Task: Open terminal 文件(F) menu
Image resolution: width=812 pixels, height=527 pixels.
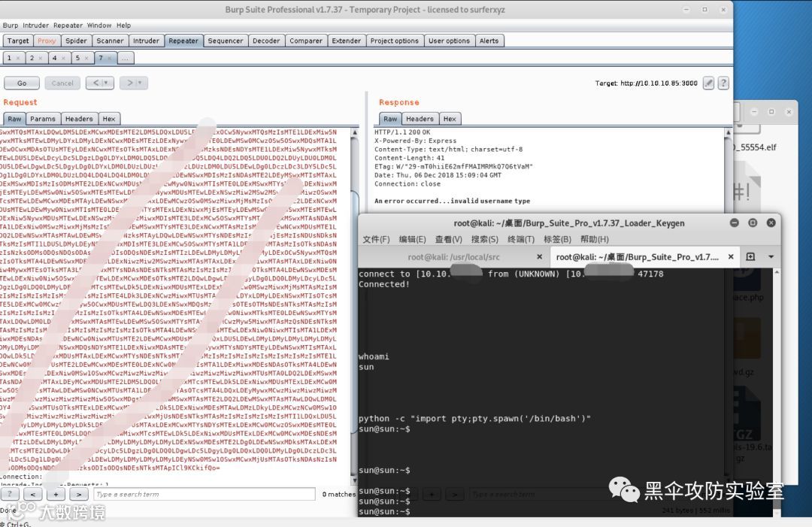Action: click(x=376, y=239)
